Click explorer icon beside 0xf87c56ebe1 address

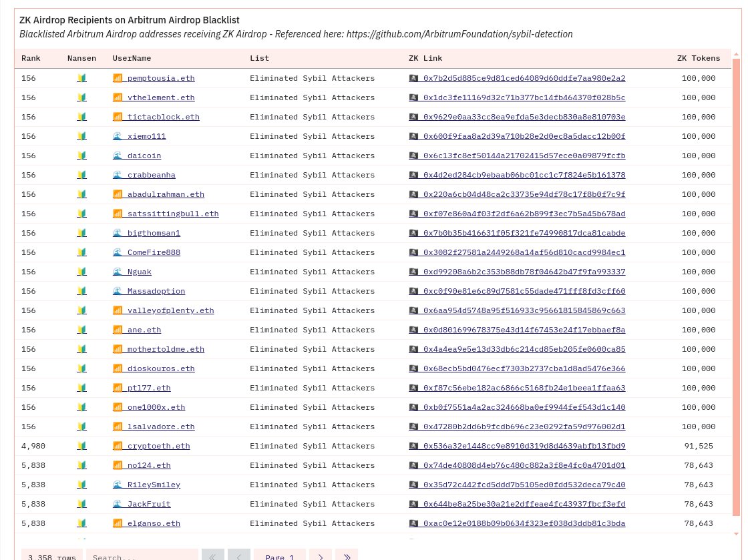click(x=413, y=388)
